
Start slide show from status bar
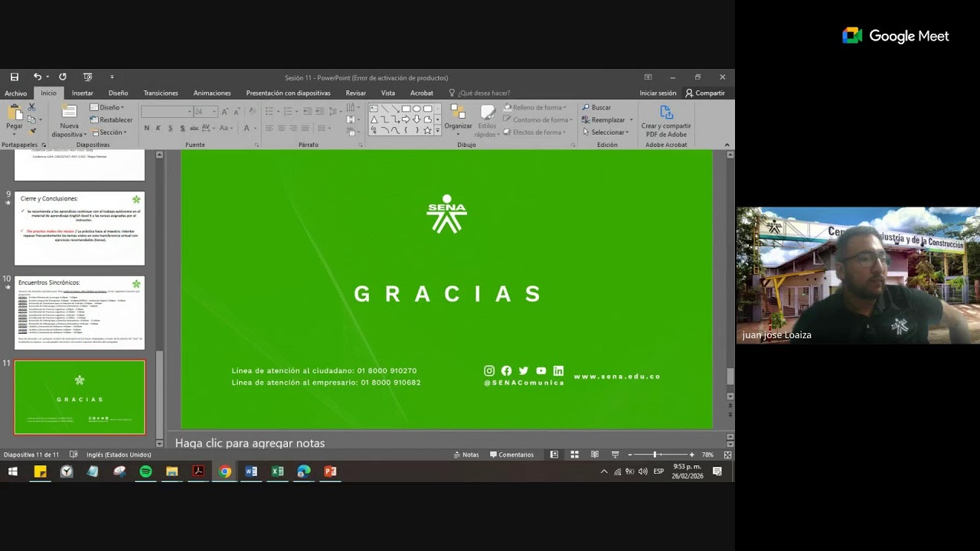click(615, 455)
